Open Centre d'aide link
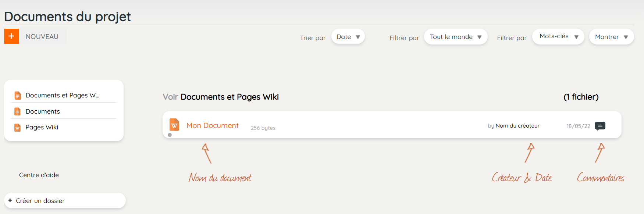Screen dimensions: 644x214 (x=39, y=175)
